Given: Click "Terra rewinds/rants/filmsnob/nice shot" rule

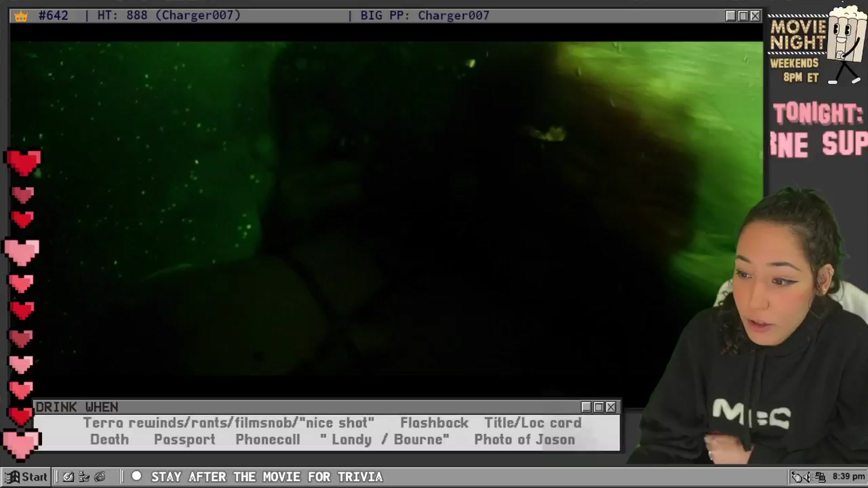Looking at the screenshot, I should tap(229, 422).
